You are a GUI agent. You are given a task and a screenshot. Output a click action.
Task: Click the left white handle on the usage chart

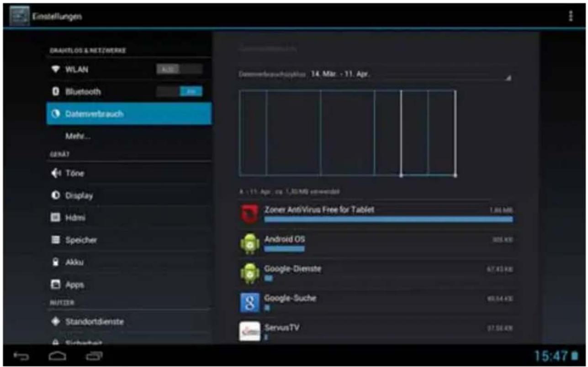401,176
